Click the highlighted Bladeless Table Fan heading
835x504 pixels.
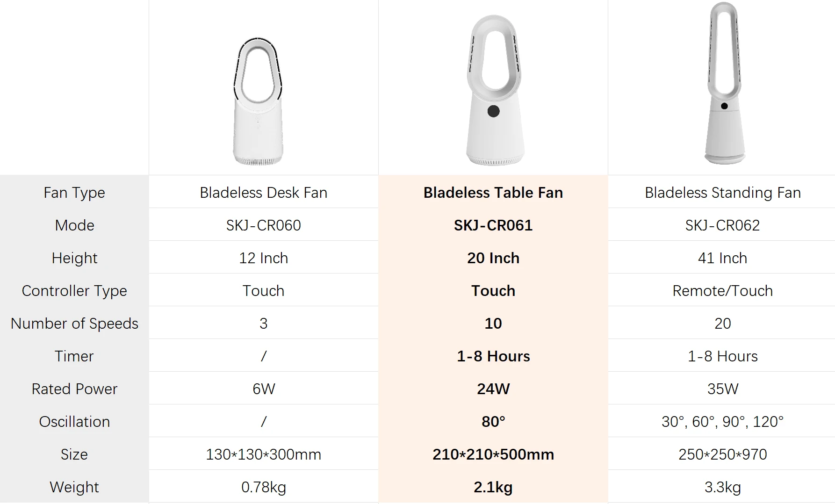click(493, 193)
